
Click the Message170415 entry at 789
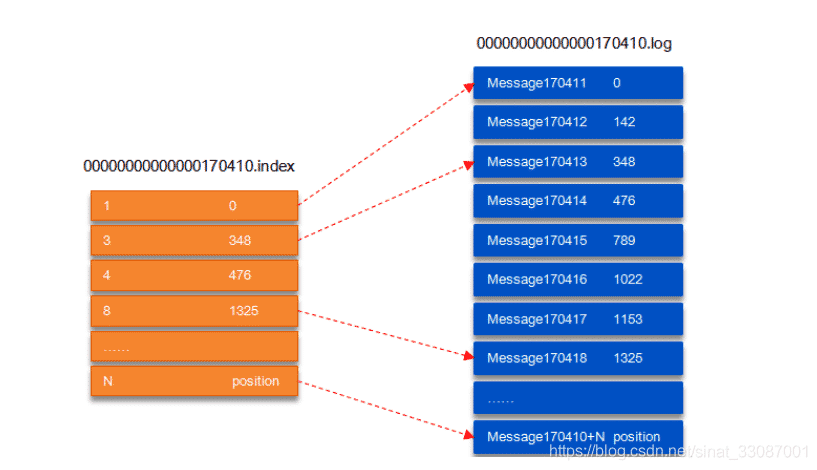point(578,240)
